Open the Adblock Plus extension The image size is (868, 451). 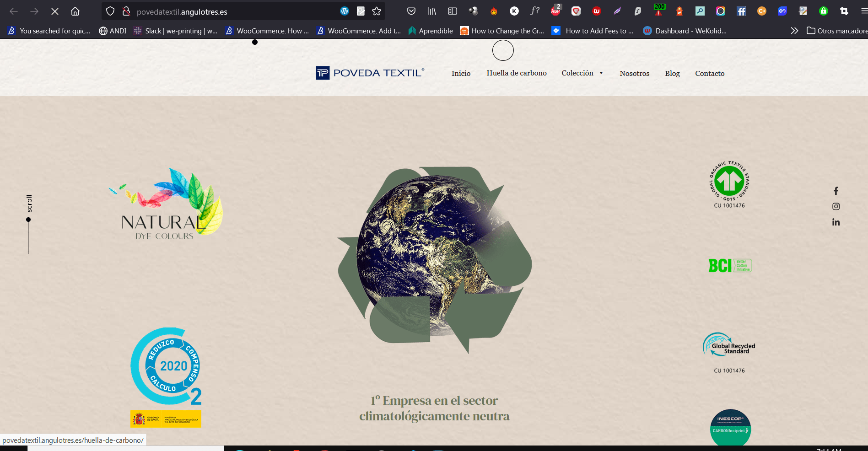pyautogui.click(x=556, y=11)
